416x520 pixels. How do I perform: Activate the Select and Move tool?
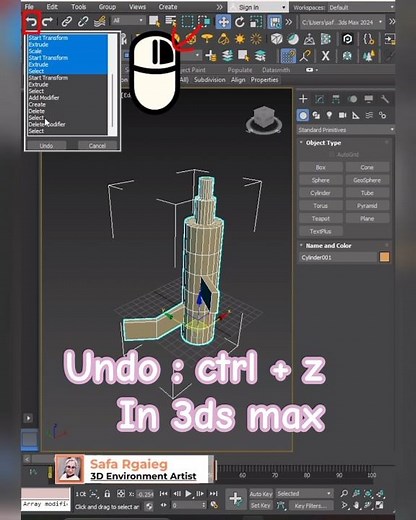(223, 22)
